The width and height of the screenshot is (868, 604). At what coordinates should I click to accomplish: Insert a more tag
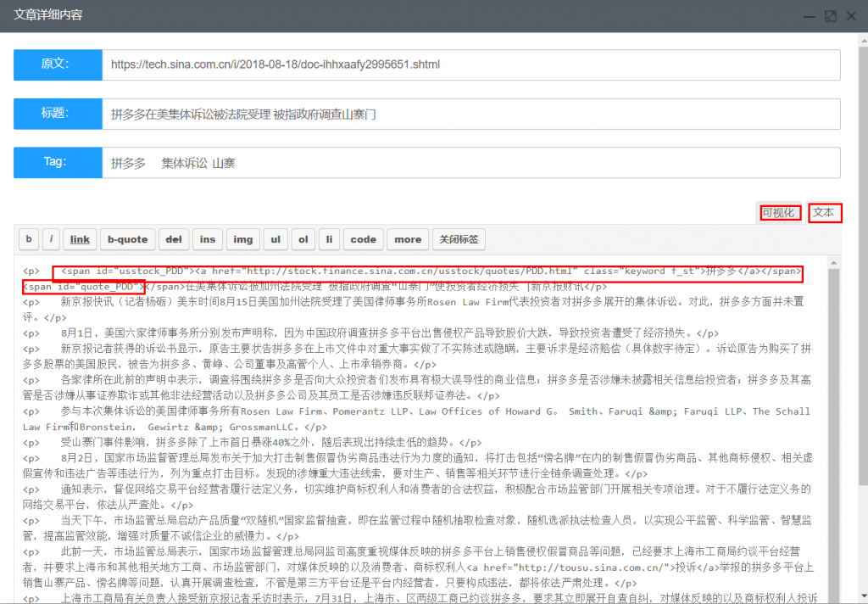click(x=408, y=239)
